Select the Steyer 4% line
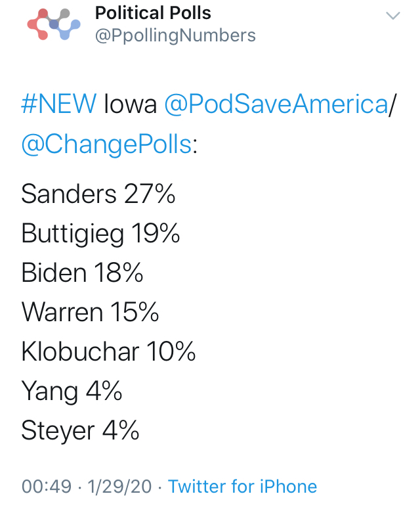Screen dimensions: 420x517 pyautogui.click(x=80, y=430)
